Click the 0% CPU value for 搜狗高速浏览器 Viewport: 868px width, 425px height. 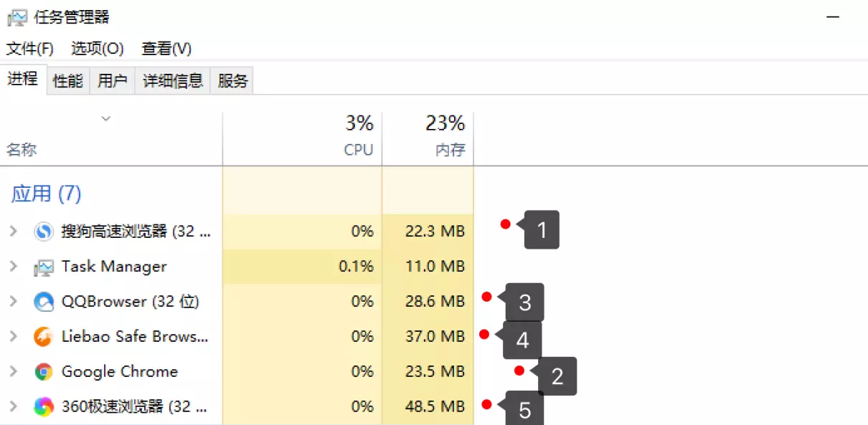click(362, 231)
